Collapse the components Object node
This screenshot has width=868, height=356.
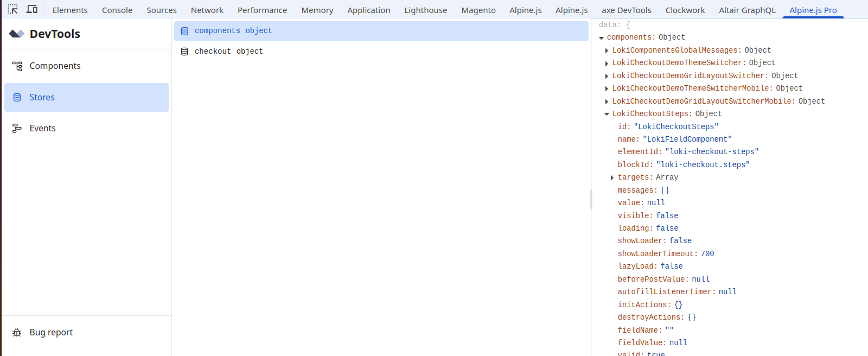click(601, 38)
